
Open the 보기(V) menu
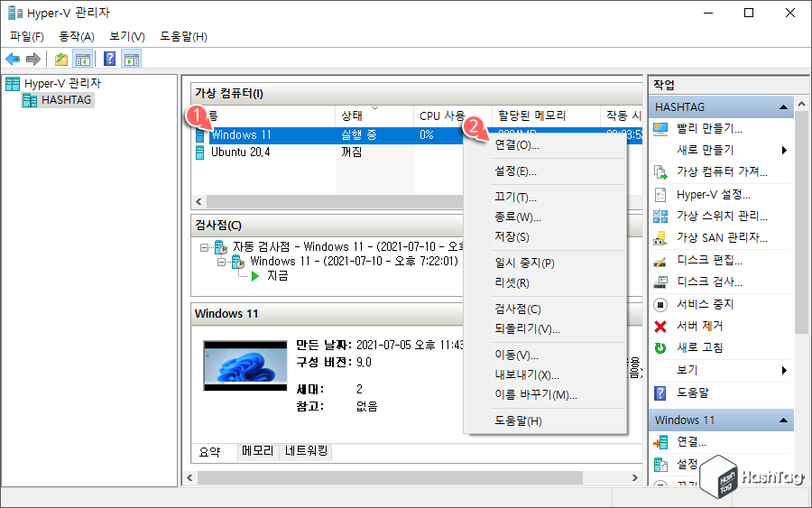[127, 36]
